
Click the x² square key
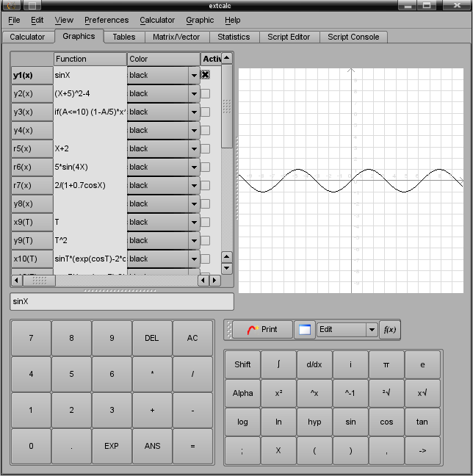278,393
